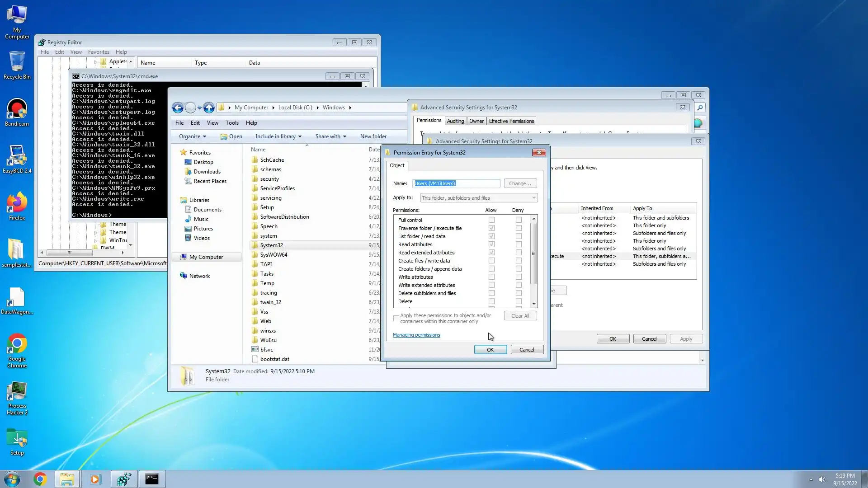
Task: Click the volume speaker tray icon
Action: click(822, 479)
